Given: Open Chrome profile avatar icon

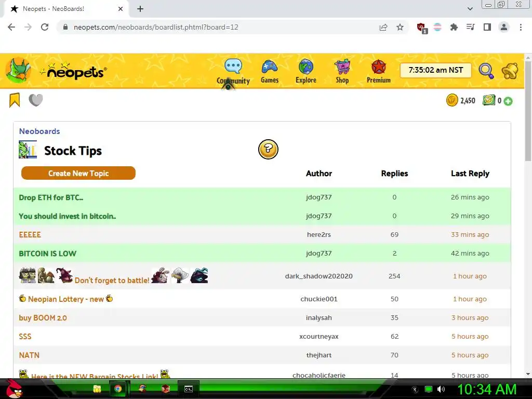Looking at the screenshot, I should click(504, 27).
